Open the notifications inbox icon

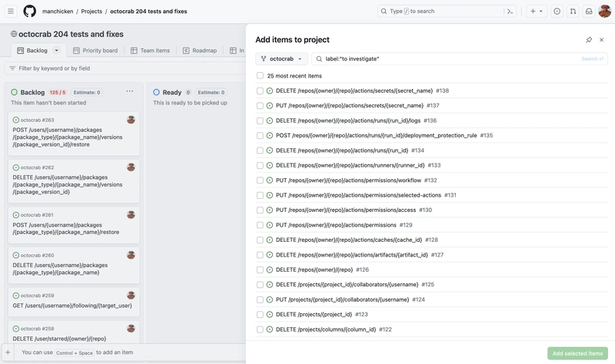coord(589,11)
